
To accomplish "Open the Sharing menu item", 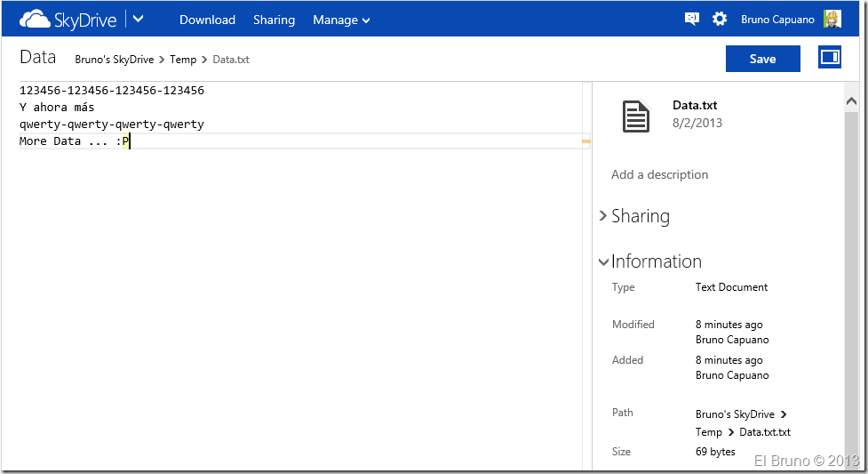I will [x=275, y=20].
